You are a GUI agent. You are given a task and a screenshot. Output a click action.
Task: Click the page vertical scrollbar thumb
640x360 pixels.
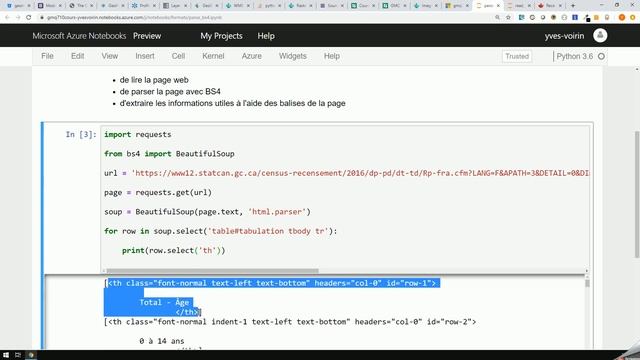tap(637, 194)
